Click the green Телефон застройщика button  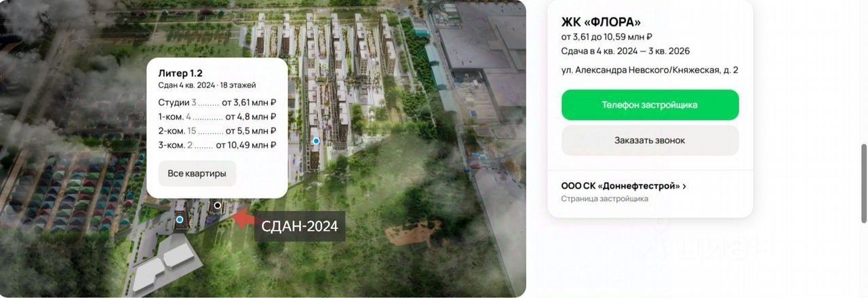click(650, 105)
